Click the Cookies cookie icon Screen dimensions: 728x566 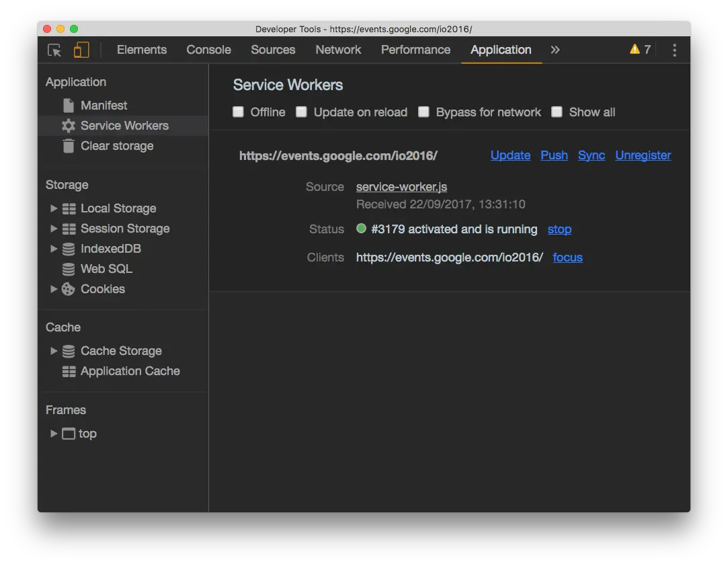pyautogui.click(x=69, y=289)
